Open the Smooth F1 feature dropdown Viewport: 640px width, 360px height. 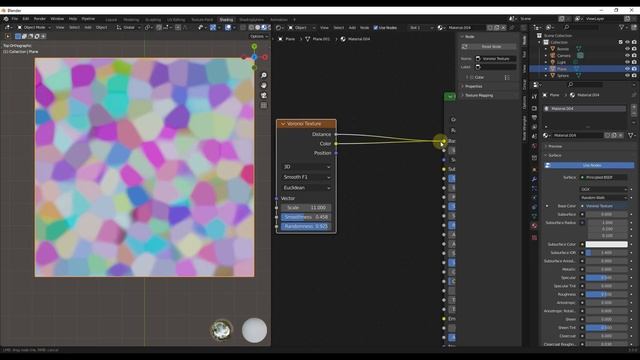(307, 177)
